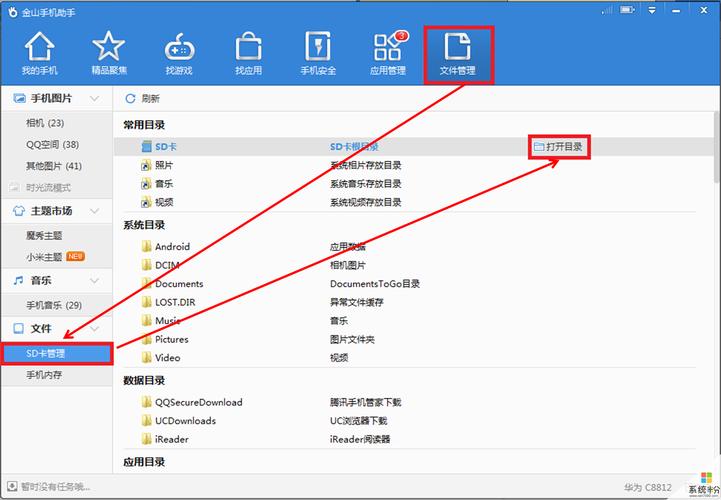Click the 刷新 refresh icon
The height and width of the screenshot is (500, 721).
pyautogui.click(x=130, y=98)
